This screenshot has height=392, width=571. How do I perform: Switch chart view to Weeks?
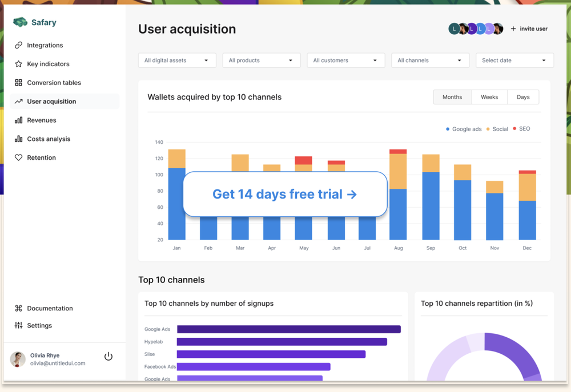[x=489, y=97]
